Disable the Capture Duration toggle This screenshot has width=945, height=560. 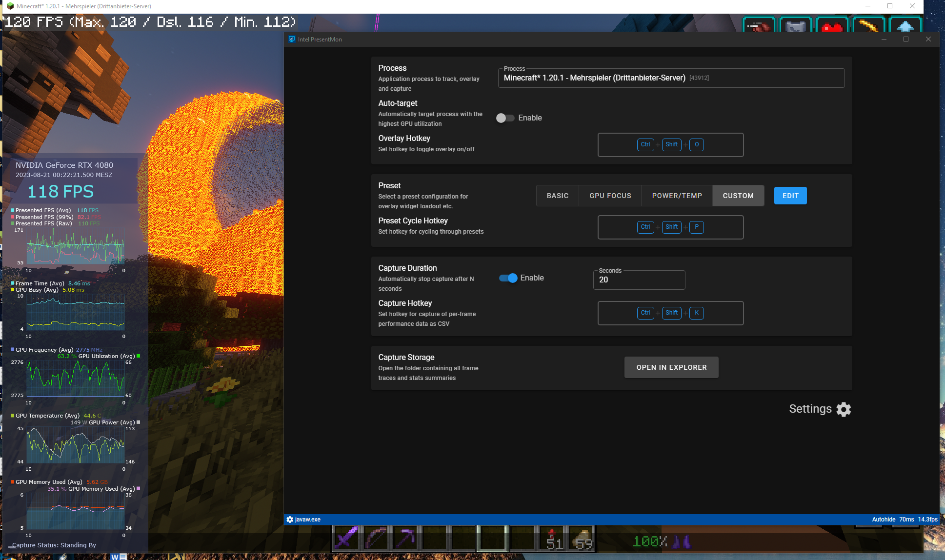coord(507,278)
